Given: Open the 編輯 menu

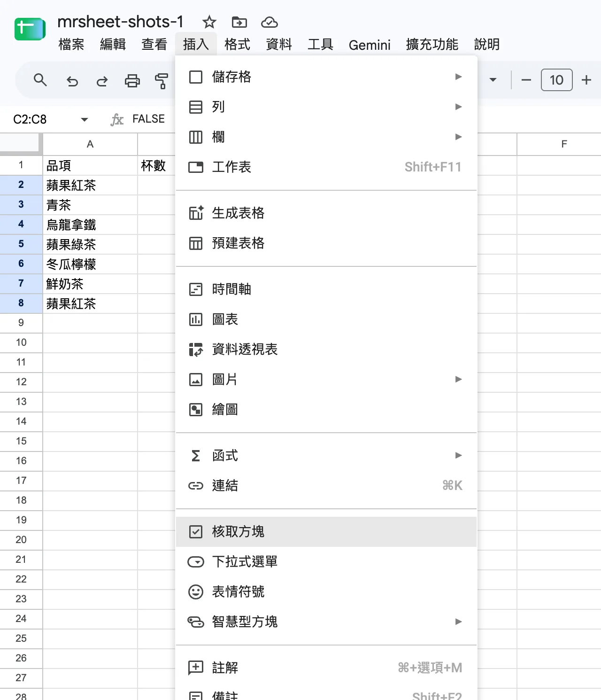Looking at the screenshot, I should coord(113,45).
